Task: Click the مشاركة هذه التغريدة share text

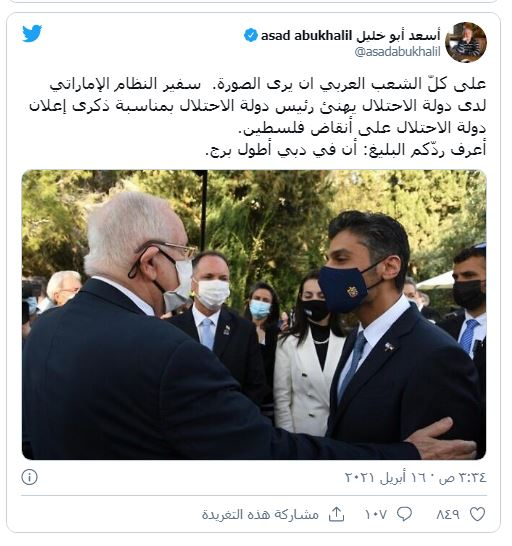Action: click(261, 514)
